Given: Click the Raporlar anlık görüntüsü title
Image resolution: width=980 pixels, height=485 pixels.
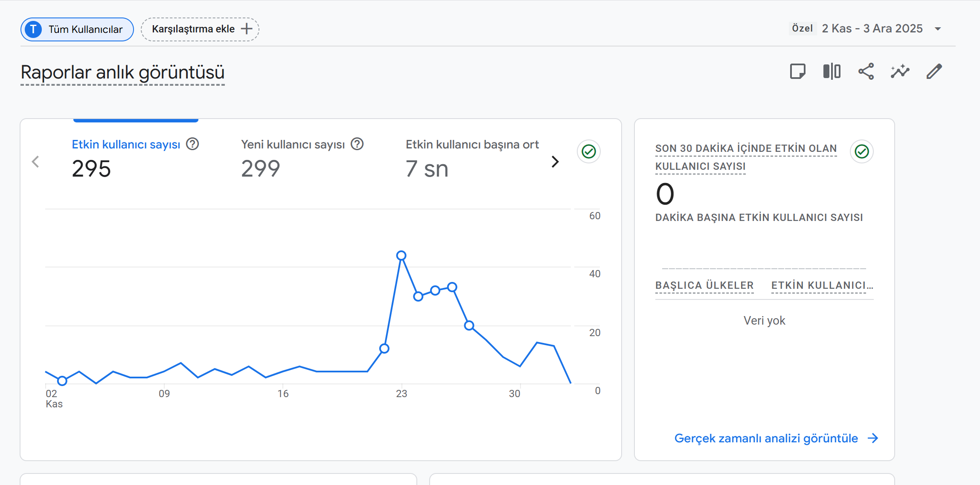Looking at the screenshot, I should click(122, 72).
